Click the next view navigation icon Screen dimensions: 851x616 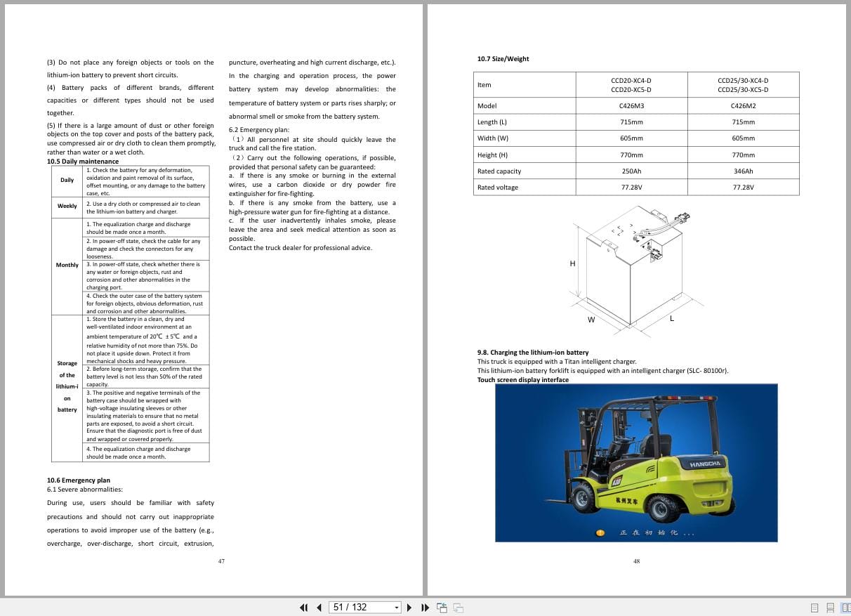459,608
